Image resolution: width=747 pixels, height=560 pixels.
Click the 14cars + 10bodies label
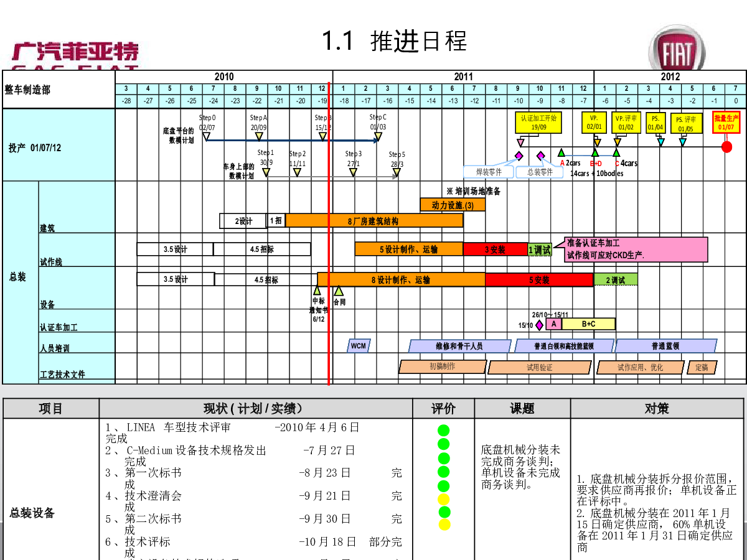click(x=596, y=174)
